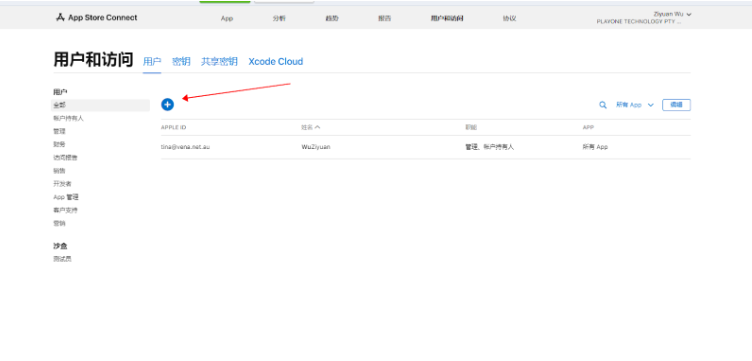Screen dimensions: 752x361
Task: Open 分析 in the top navigation
Action: [279, 19]
